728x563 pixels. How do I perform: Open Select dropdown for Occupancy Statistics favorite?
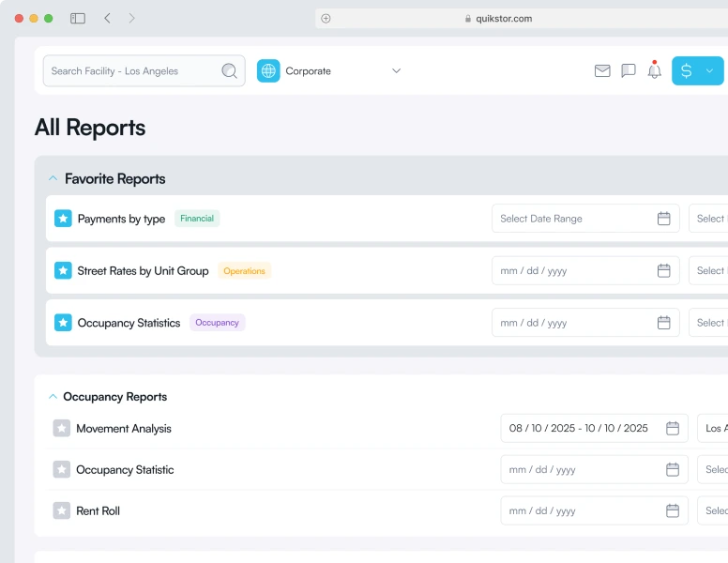coord(708,323)
